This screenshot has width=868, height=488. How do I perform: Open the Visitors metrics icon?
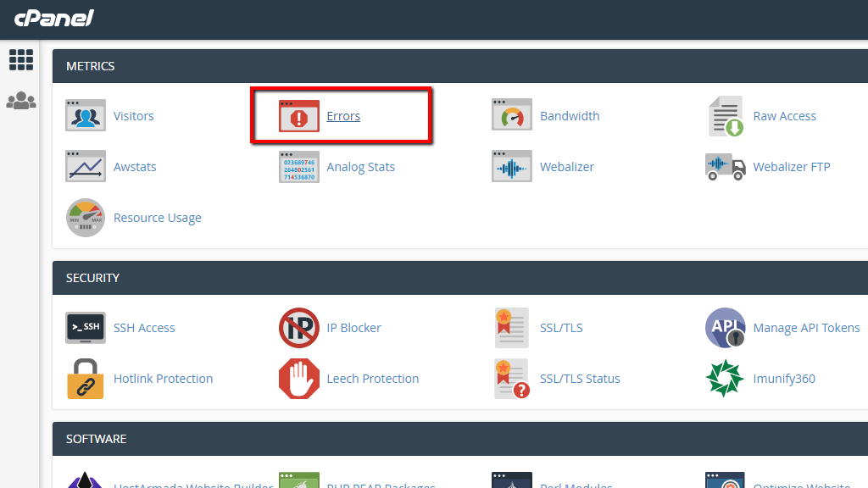(85, 115)
